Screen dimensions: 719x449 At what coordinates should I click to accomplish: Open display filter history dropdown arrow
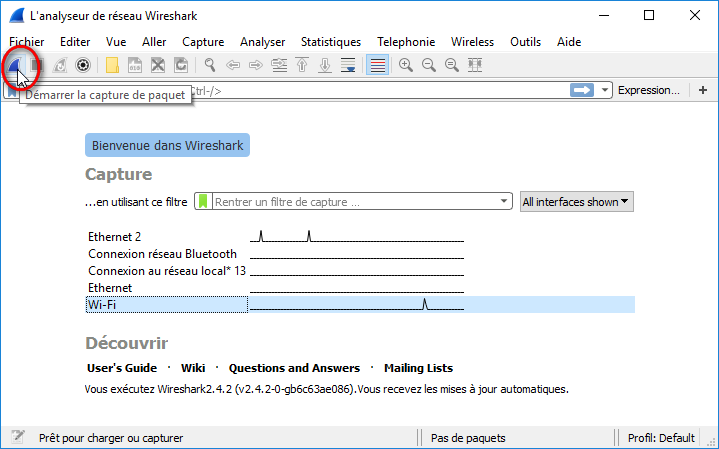(605, 90)
